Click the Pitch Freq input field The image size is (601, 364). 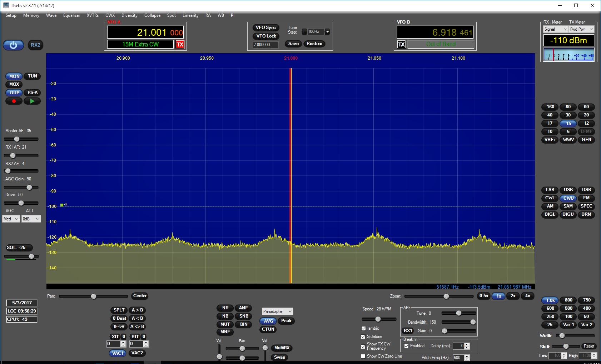click(458, 358)
